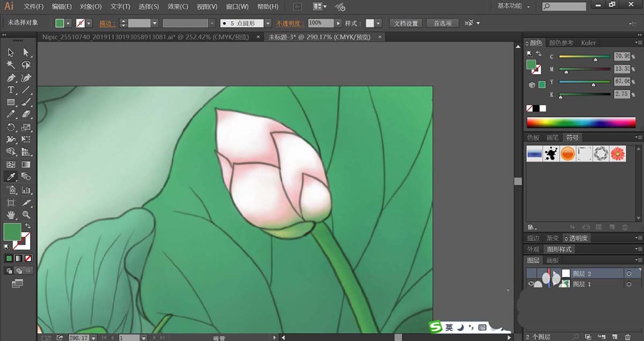The image size is (644, 341).
Task: Select the Pen tool
Action: point(11,78)
